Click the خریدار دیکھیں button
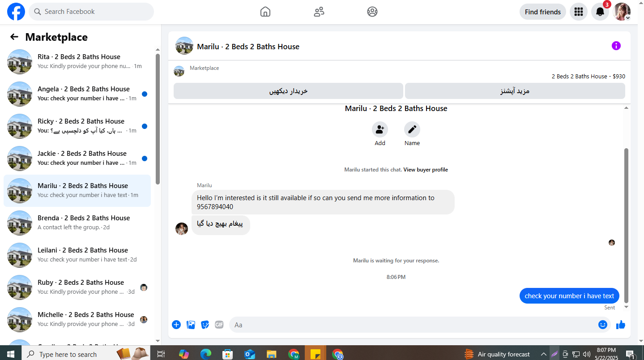Screen dimensions: 644x360 click(x=288, y=91)
